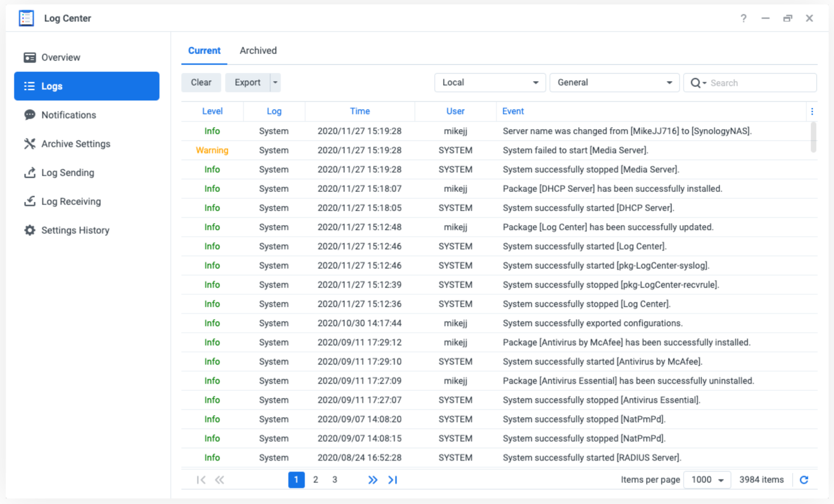Viewport: 834px width, 504px height.
Task: Click the Log Center app icon
Action: (26, 18)
